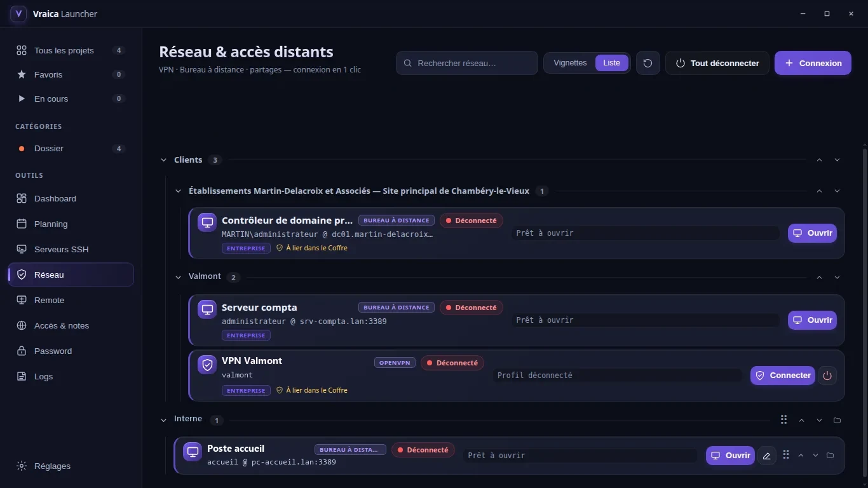This screenshot has width=868, height=488.
Task: Collapse the Valmont subgroup
Action: point(179,276)
